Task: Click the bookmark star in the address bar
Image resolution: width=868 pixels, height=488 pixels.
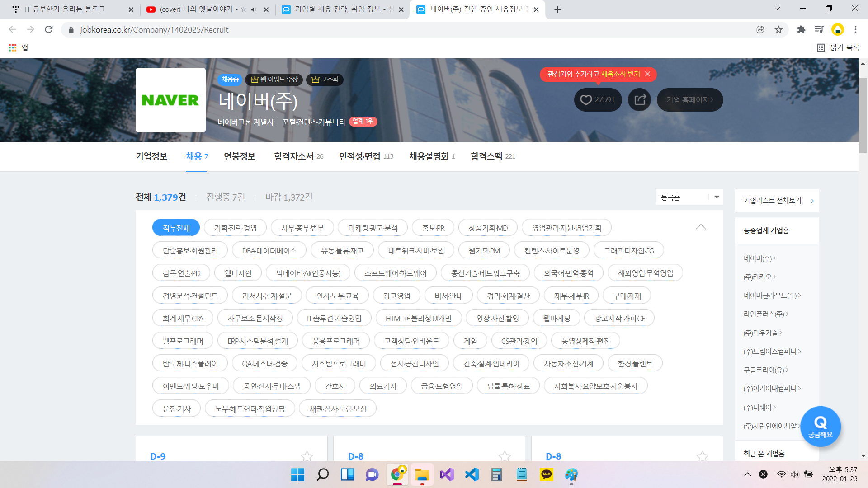Action: pyautogui.click(x=778, y=30)
